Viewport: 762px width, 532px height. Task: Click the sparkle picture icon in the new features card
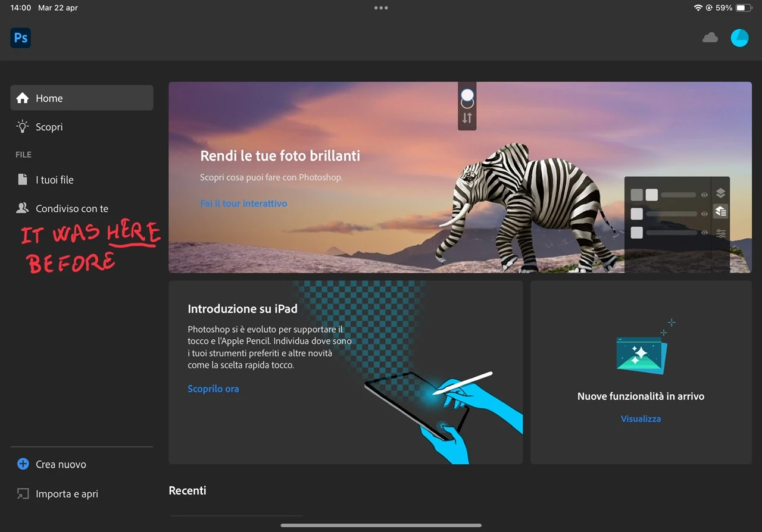coord(642,355)
